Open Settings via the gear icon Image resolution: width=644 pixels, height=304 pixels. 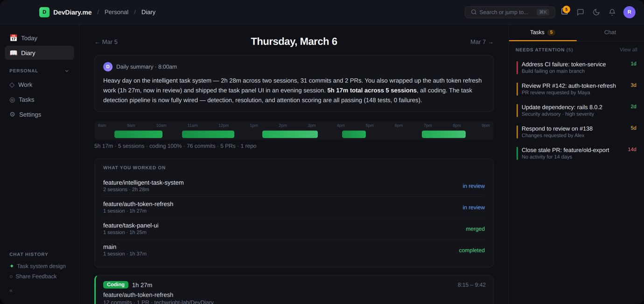[x=14, y=114]
